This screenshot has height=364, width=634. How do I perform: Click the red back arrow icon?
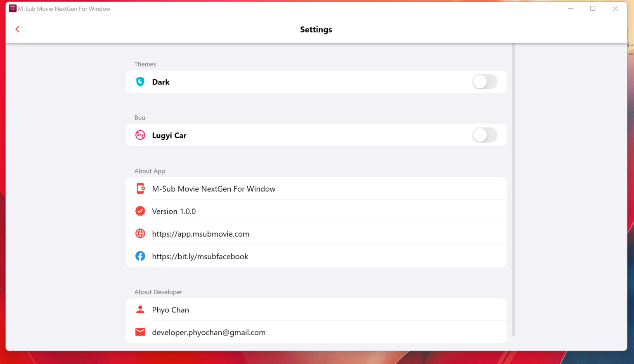[x=17, y=29]
